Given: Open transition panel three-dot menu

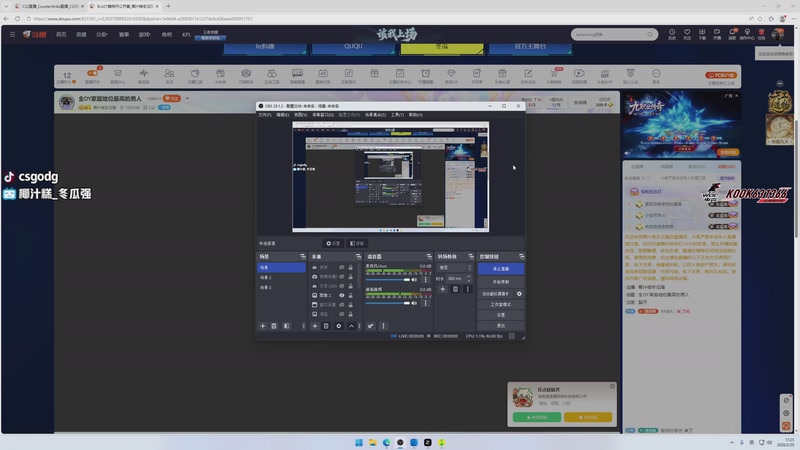Looking at the screenshot, I should point(467,289).
